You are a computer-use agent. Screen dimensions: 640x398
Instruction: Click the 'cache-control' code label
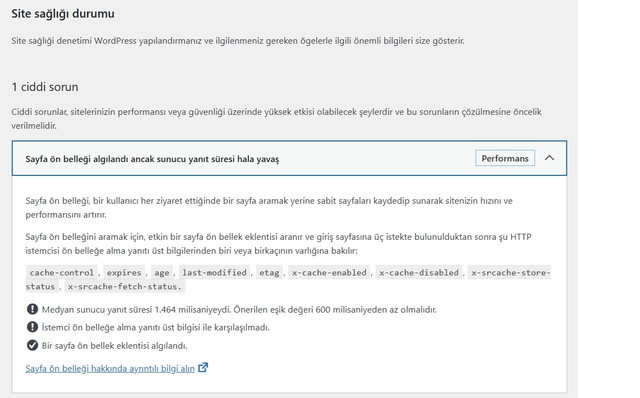[62, 272]
